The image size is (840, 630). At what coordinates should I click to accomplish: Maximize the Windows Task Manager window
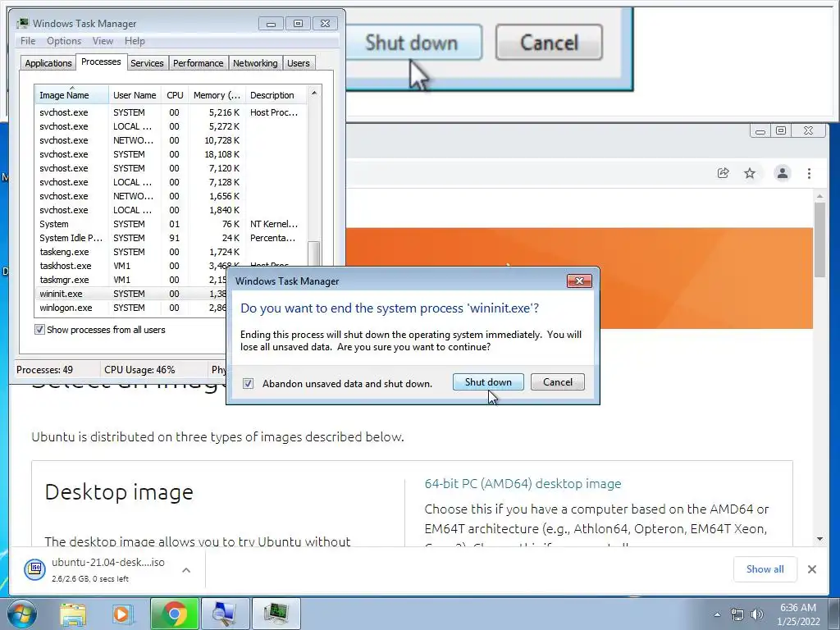(x=298, y=24)
